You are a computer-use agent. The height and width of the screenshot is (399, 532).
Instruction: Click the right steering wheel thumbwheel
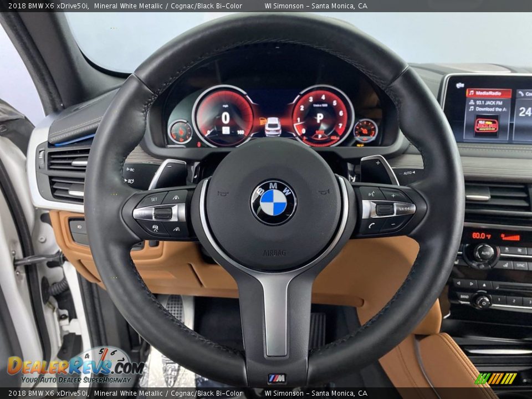[x=385, y=209]
